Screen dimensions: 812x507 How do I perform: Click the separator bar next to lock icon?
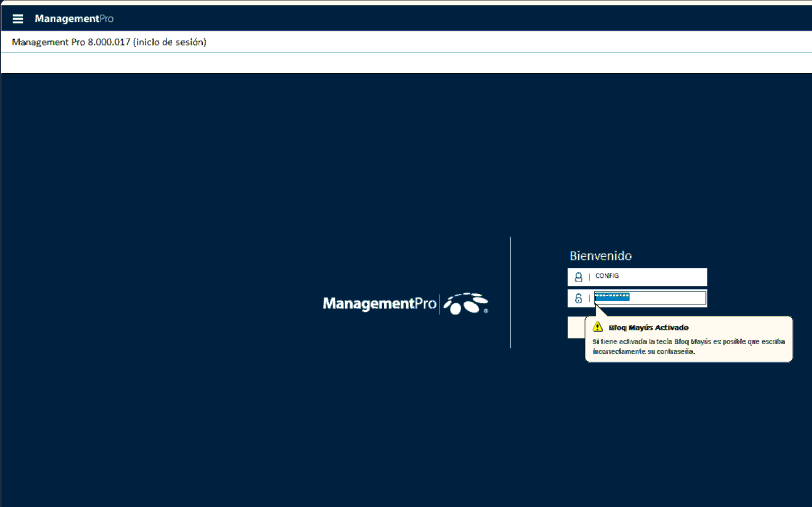pyautogui.click(x=589, y=299)
